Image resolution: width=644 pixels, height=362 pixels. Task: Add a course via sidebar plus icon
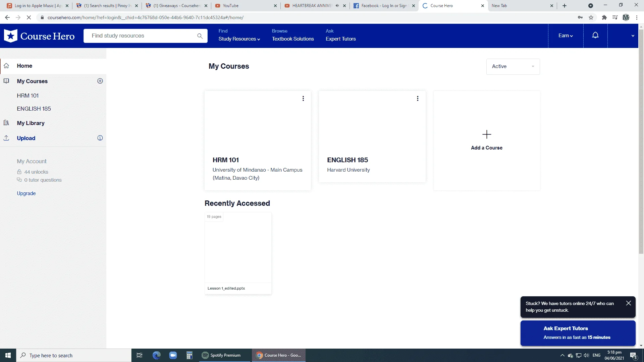click(100, 81)
